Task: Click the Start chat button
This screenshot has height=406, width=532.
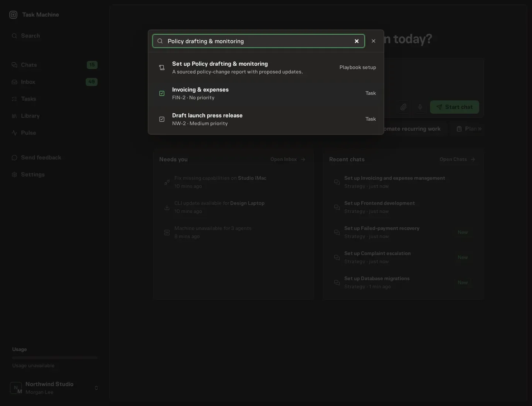Action: coord(454,107)
